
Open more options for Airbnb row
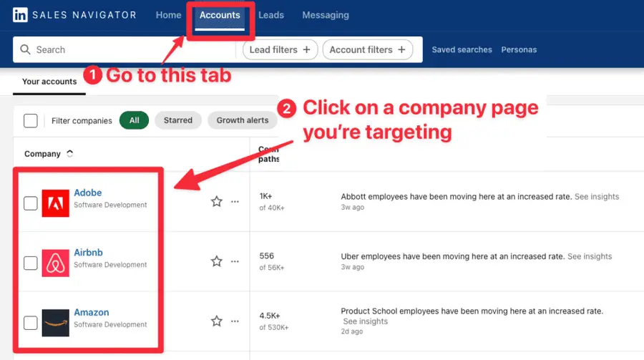[x=235, y=261]
